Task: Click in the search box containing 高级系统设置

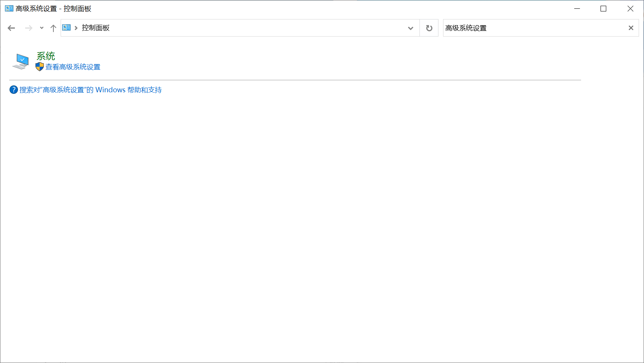Action: click(x=534, y=28)
